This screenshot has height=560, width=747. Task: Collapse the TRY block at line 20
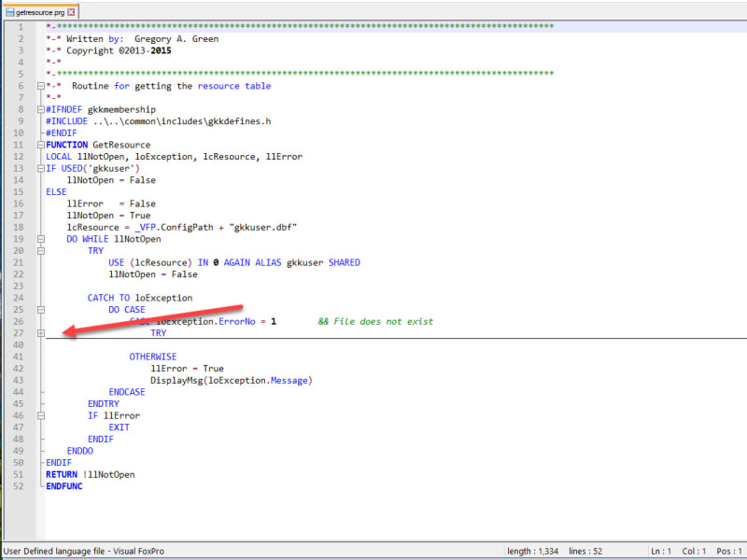41,251
